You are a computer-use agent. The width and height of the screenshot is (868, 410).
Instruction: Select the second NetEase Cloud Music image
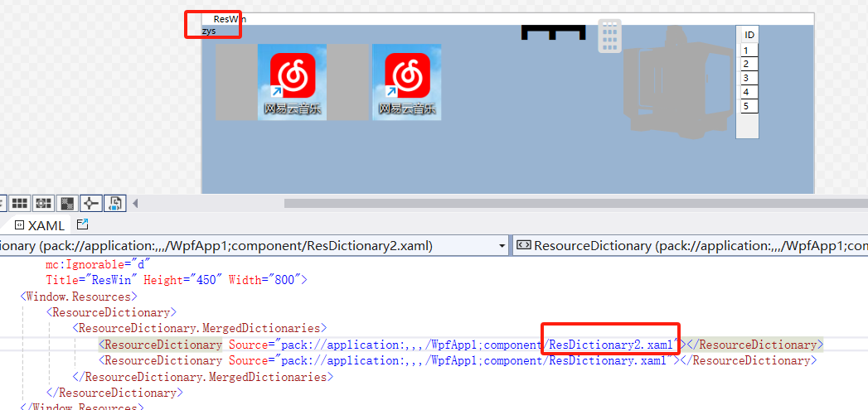[407, 82]
